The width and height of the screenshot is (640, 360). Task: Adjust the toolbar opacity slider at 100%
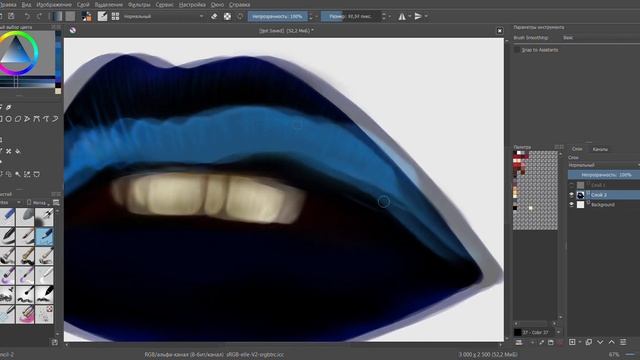(x=278, y=16)
